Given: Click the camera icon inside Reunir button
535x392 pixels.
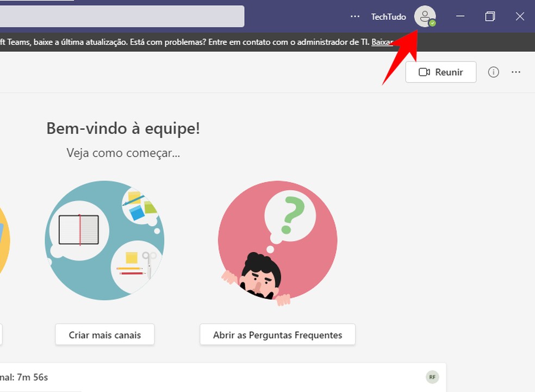Looking at the screenshot, I should click(425, 72).
